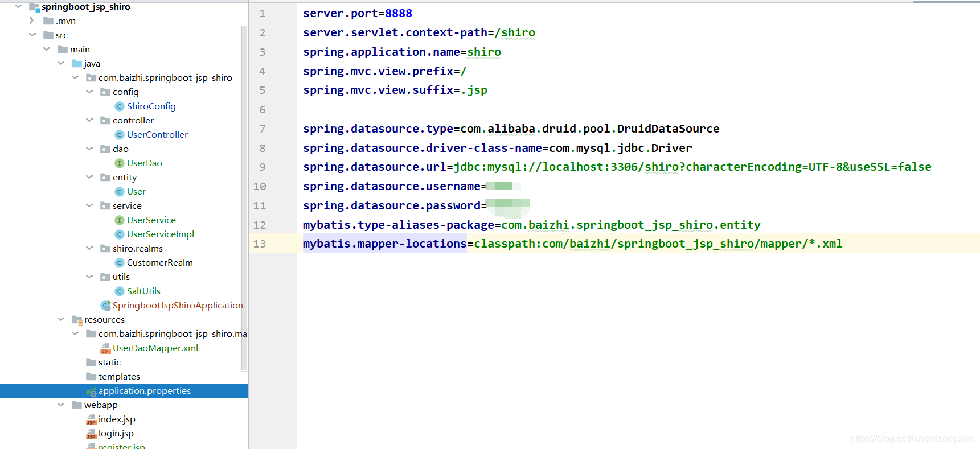Click the CustomerRealm class icon

120,263
